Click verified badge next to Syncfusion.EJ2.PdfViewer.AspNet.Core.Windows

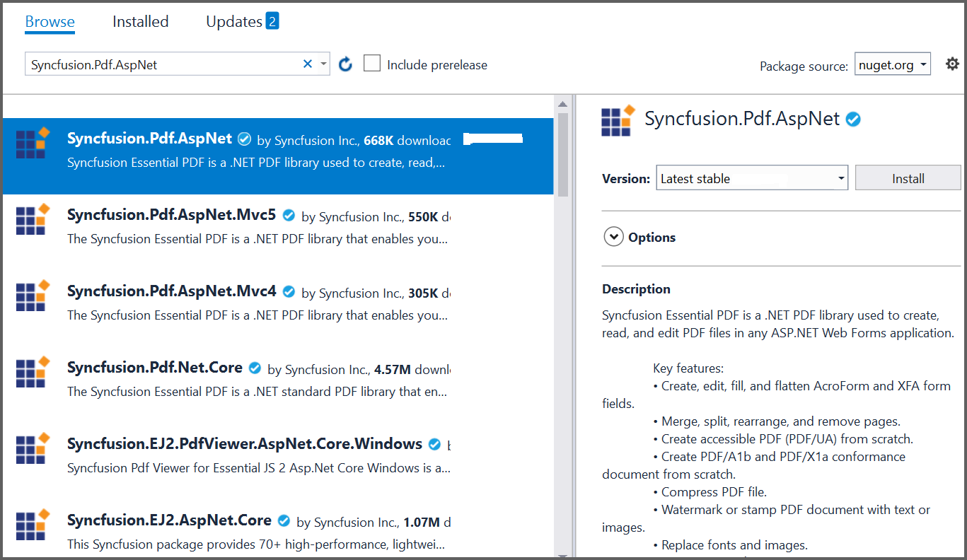point(435,445)
